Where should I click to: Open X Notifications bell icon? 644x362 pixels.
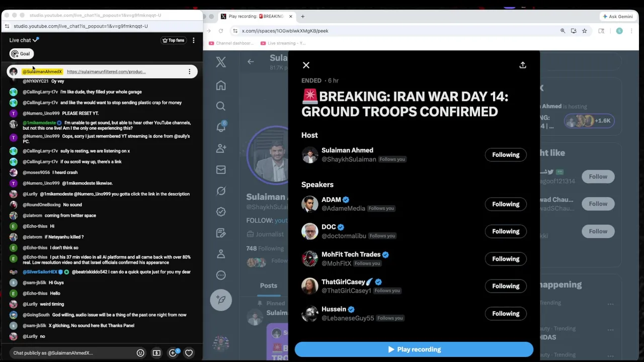pos(221,127)
